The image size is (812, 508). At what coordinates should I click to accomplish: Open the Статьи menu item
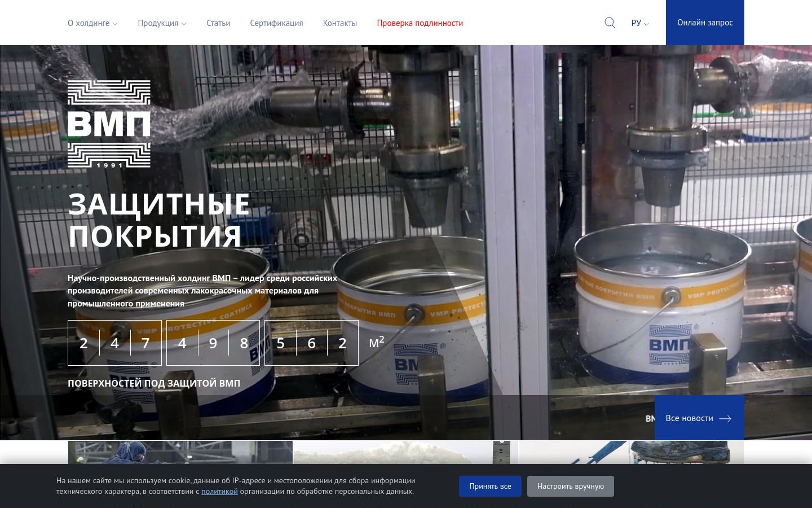coord(218,23)
